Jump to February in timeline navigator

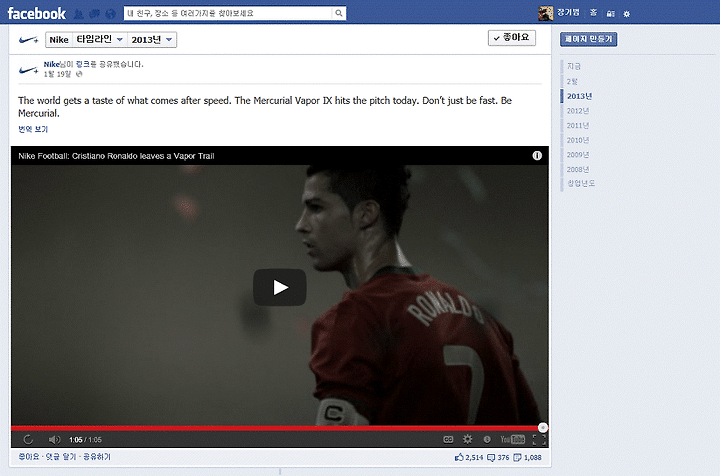click(x=572, y=82)
